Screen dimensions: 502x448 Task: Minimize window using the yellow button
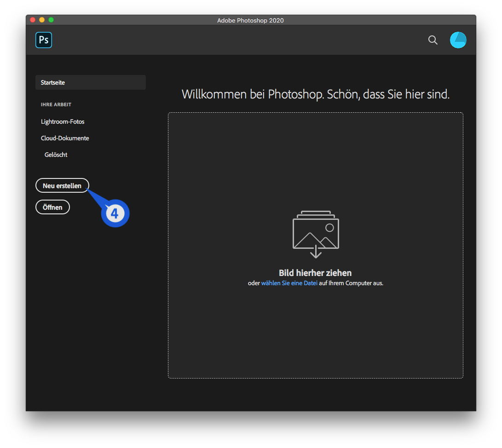[x=42, y=20]
